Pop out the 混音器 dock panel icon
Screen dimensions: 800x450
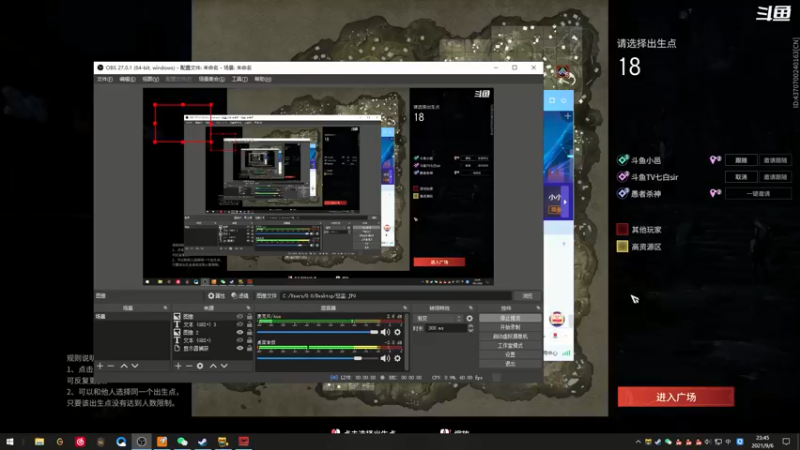405,308
